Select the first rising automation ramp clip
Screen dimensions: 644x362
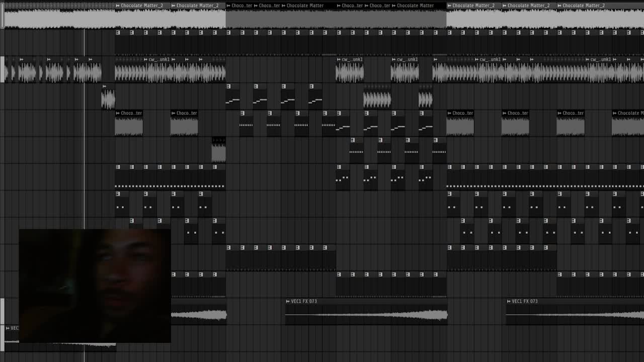(x=232, y=97)
